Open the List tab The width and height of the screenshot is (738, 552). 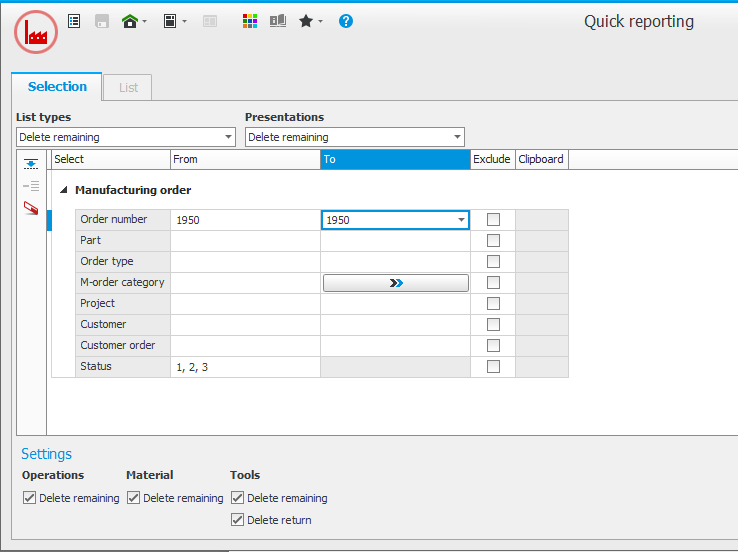point(128,88)
